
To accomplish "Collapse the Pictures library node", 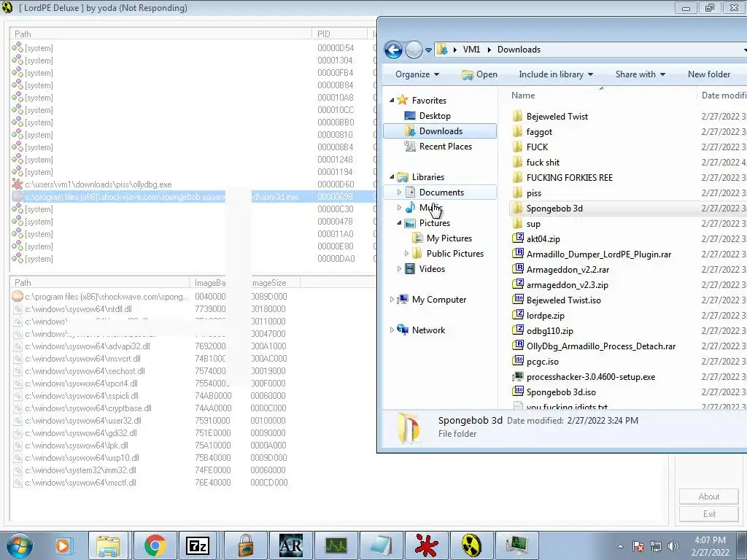I will 399,223.
